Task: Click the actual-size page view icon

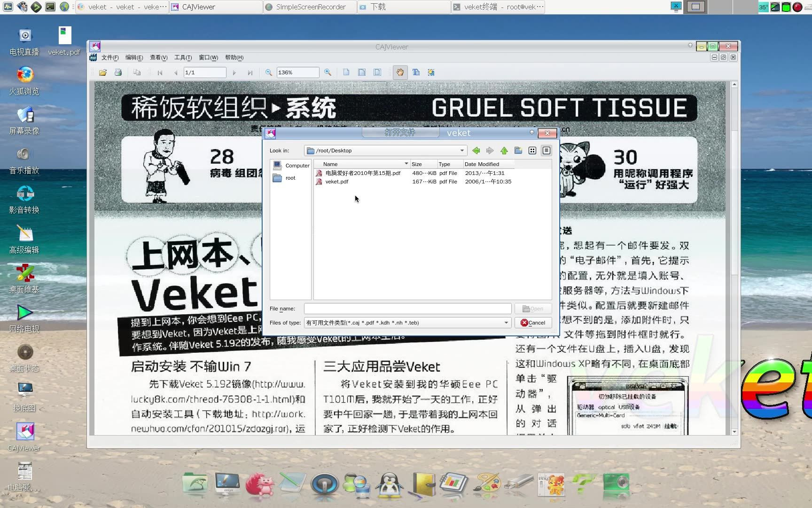Action: 346,72
